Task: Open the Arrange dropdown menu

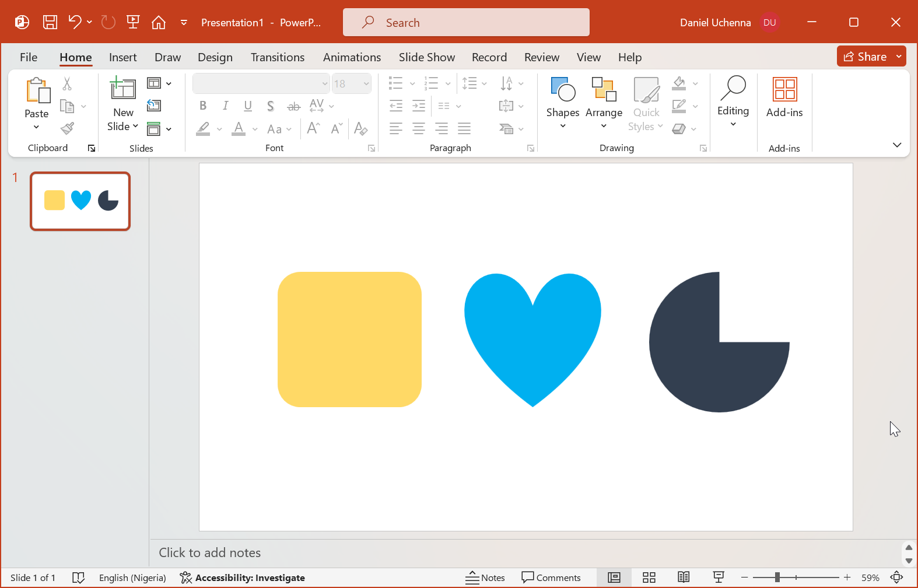Action: pyautogui.click(x=604, y=103)
